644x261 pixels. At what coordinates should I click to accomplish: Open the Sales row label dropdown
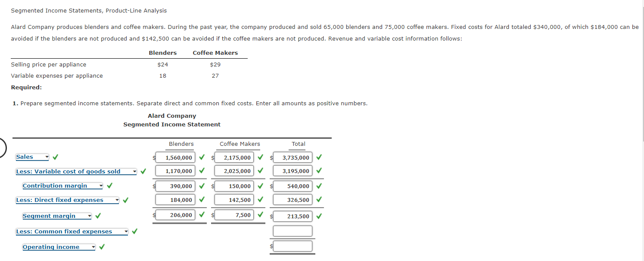tap(32, 157)
